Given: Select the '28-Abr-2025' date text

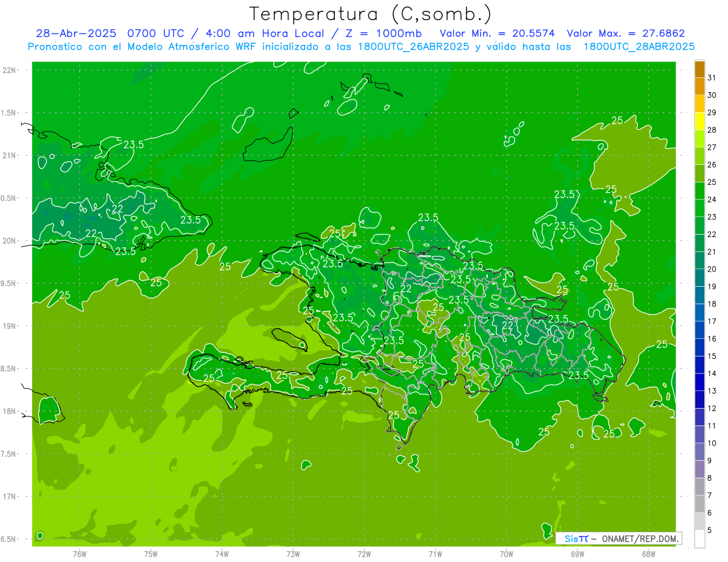Looking at the screenshot, I should [x=76, y=33].
